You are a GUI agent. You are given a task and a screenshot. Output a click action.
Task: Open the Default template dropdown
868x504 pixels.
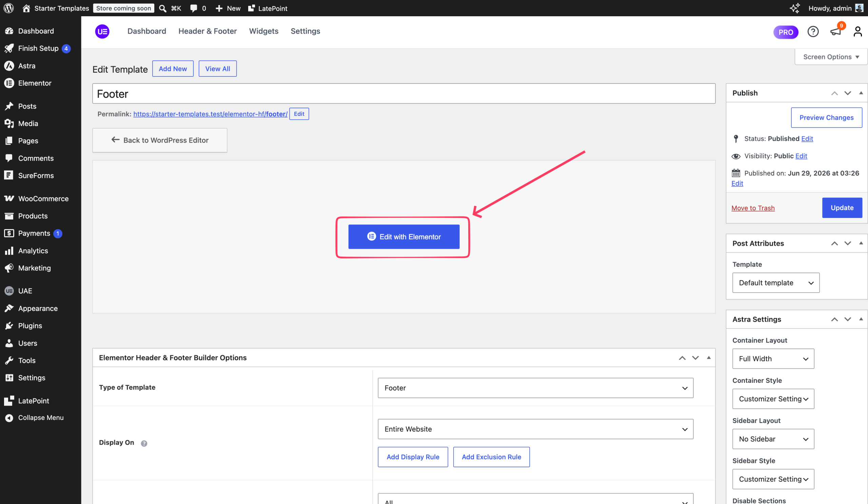[776, 283]
